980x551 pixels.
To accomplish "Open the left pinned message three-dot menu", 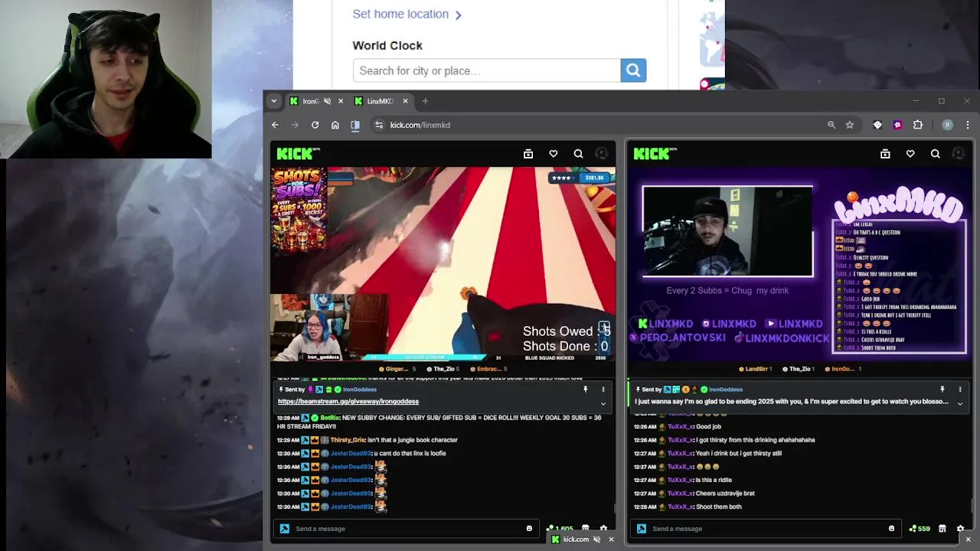I will (x=603, y=390).
